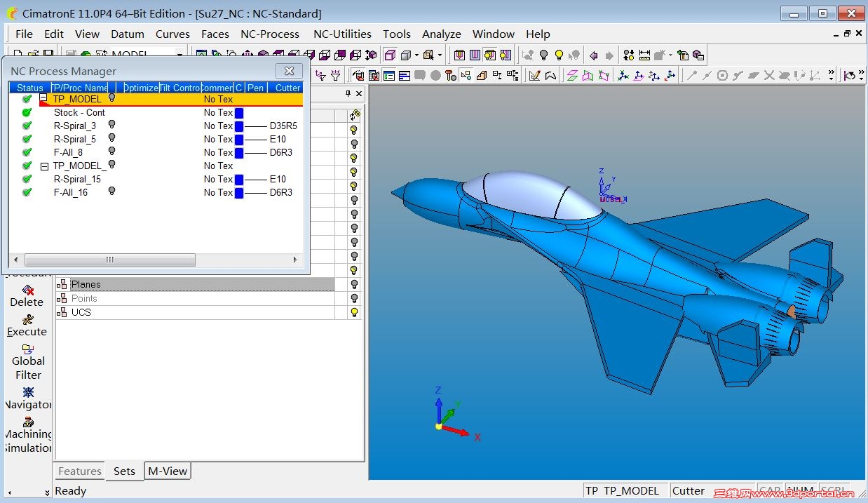
Task: Select the Planes row in Sets list
Action: pyautogui.click(x=195, y=284)
